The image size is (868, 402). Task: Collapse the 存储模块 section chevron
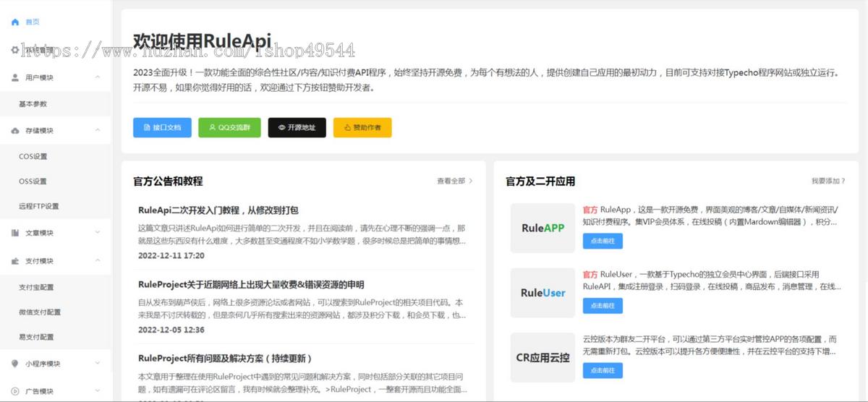[98, 130]
